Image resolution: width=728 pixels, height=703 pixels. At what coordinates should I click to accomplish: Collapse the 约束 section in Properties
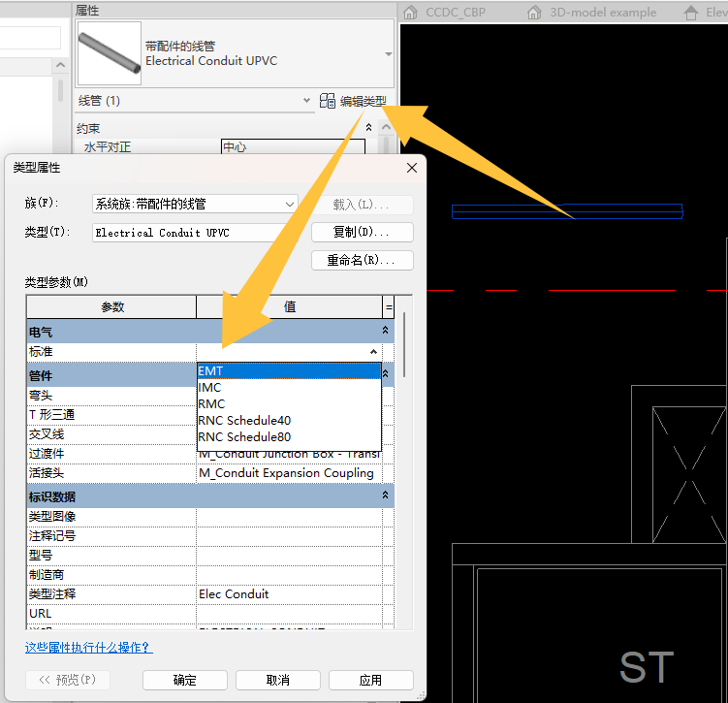(x=368, y=127)
